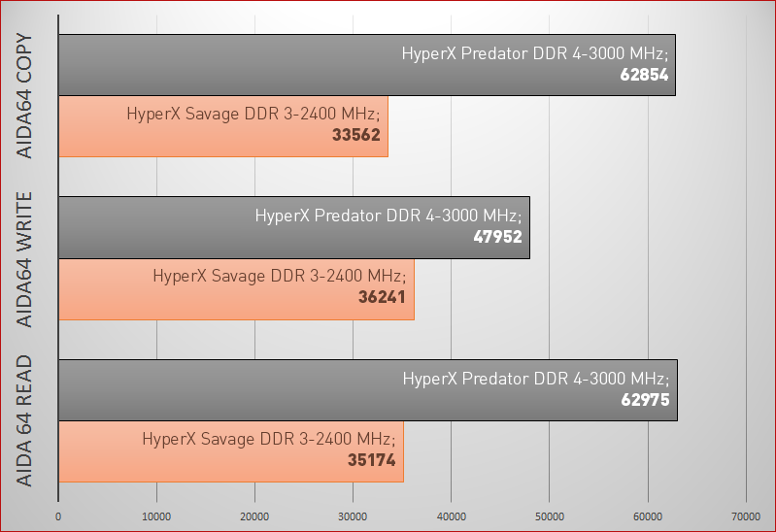
Task: Click the 60000 axis tick label
Action: click(648, 517)
